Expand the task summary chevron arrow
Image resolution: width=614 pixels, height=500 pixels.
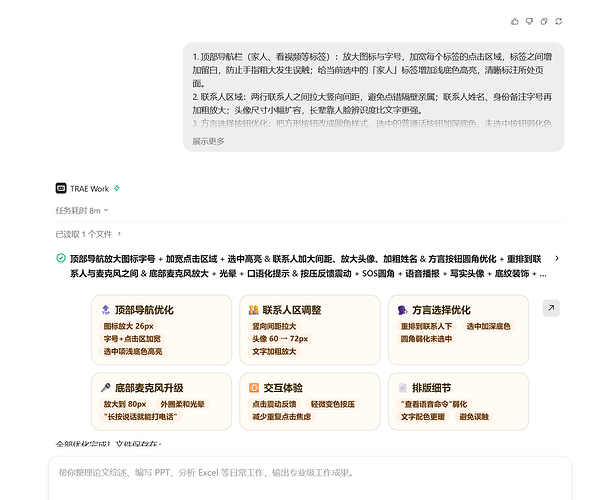557,258
